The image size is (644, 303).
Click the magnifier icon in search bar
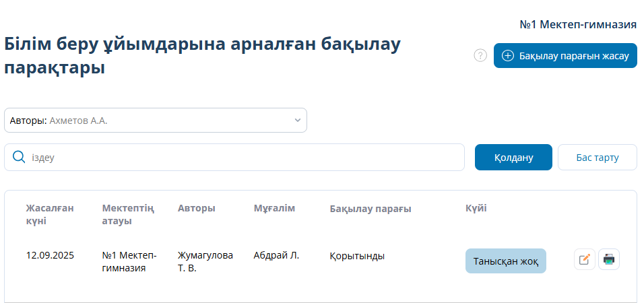pyautogui.click(x=19, y=158)
